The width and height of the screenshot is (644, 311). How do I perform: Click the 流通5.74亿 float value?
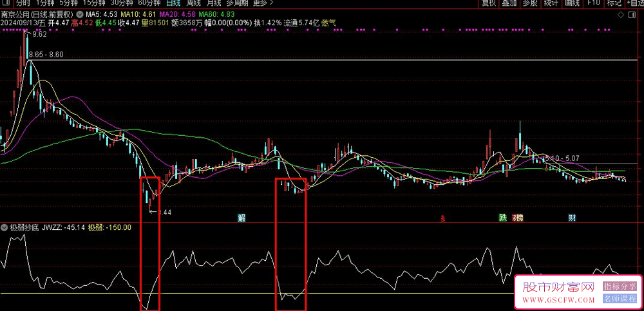[302, 23]
